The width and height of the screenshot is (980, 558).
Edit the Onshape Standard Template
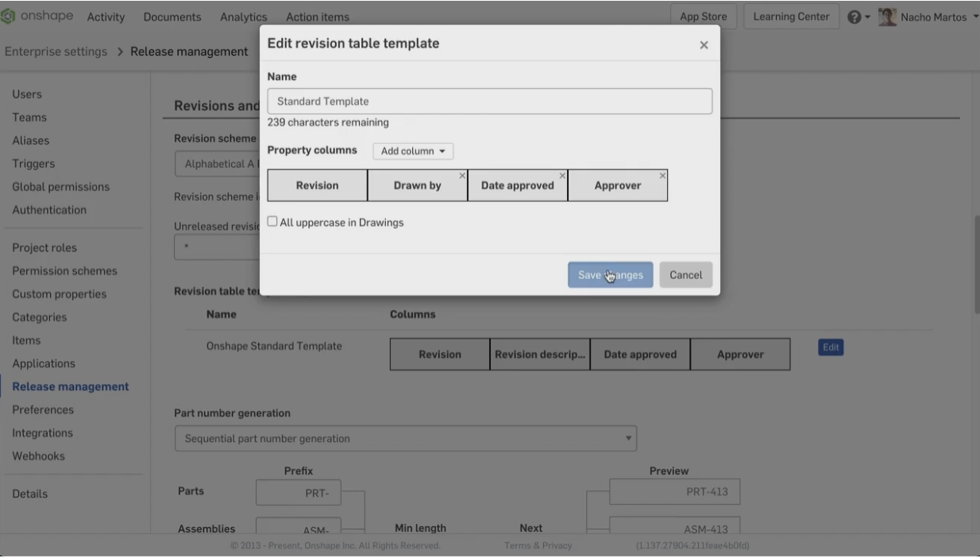coord(830,347)
